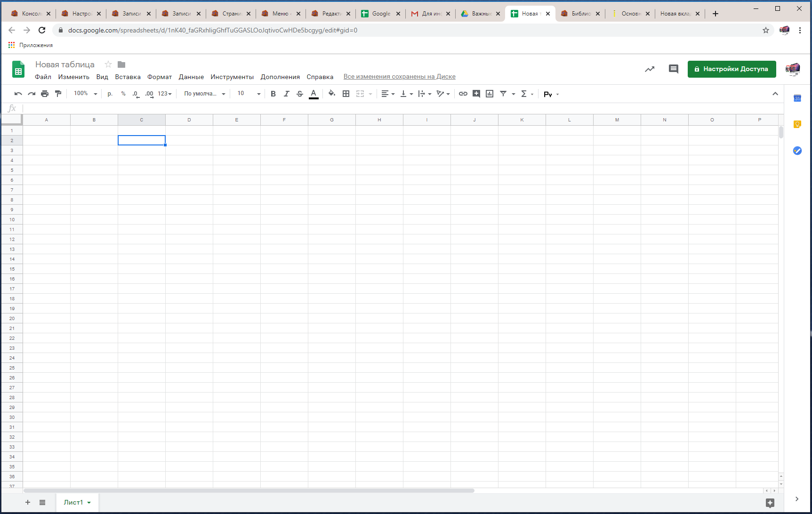The image size is (812, 514).
Task: Select column C header
Action: coord(142,120)
